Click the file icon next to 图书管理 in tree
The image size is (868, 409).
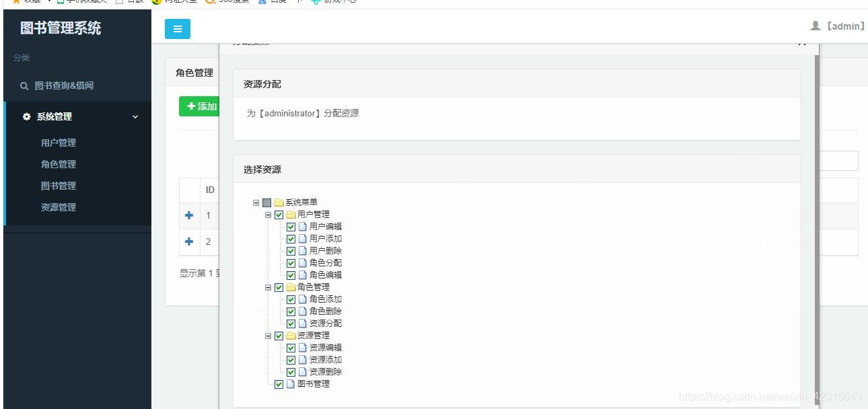(291, 384)
